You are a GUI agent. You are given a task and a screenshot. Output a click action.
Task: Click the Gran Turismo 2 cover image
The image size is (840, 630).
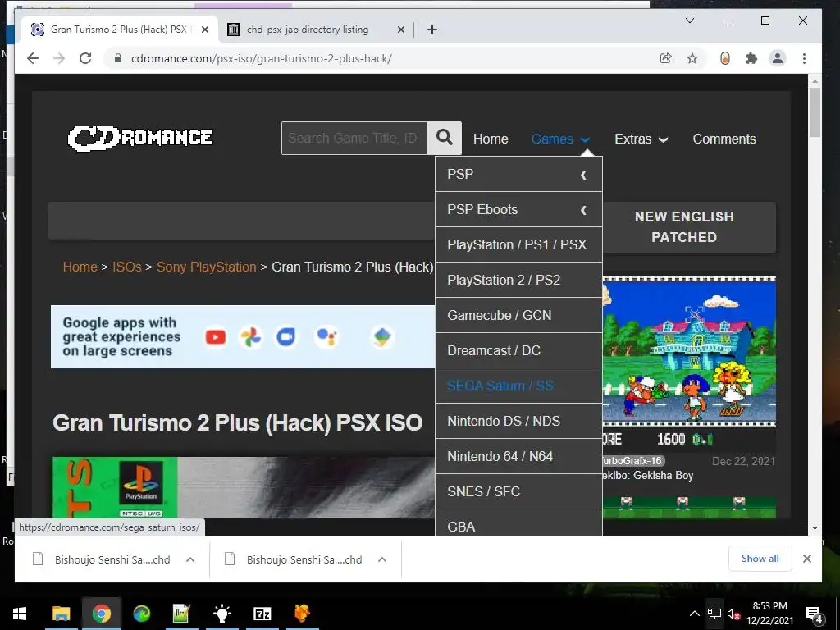point(243,487)
